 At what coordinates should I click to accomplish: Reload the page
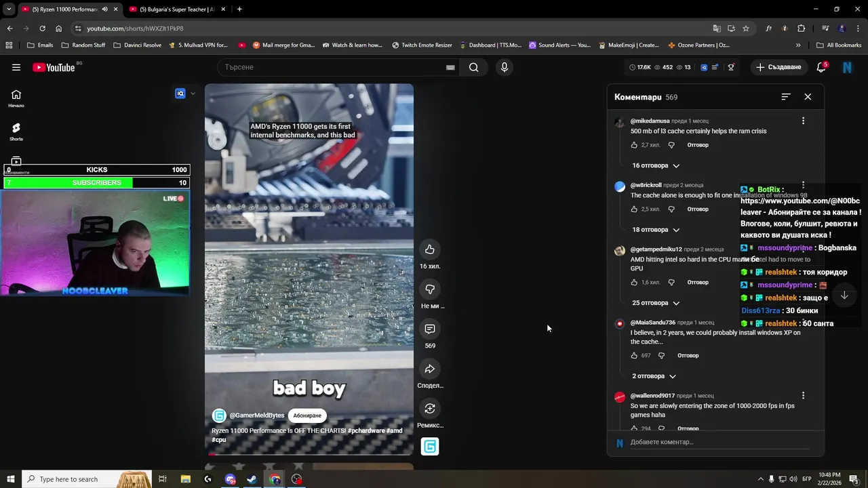[42, 28]
